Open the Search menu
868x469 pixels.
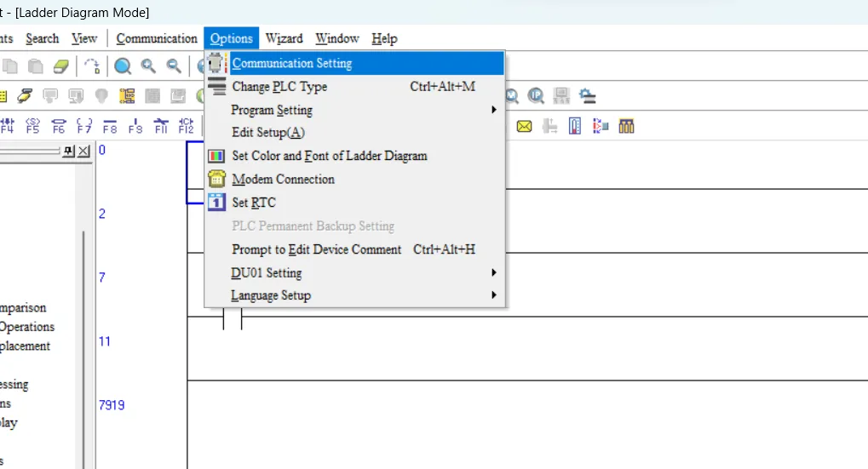click(x=42, y=38)
